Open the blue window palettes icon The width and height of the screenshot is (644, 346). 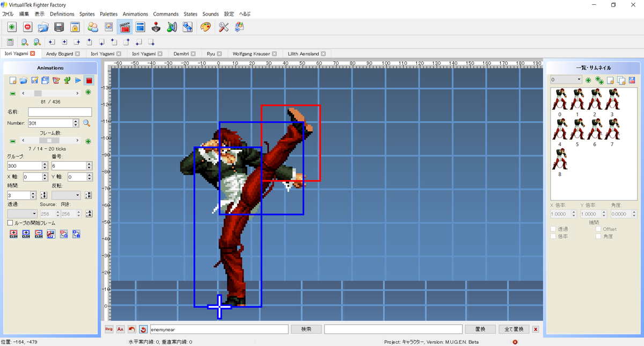tap(140, 27)
